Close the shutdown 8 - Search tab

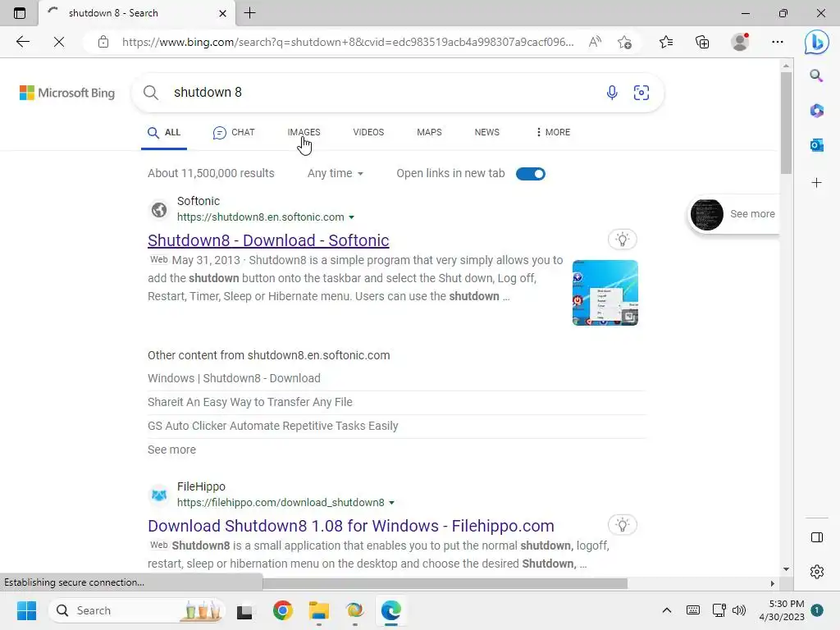tap(223, 13)
